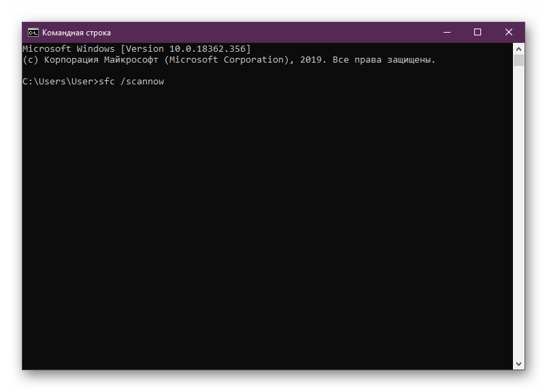Click the scrollbar down arrow
Viewport: 547px width, 392px height.
click(x=518, y=364)
